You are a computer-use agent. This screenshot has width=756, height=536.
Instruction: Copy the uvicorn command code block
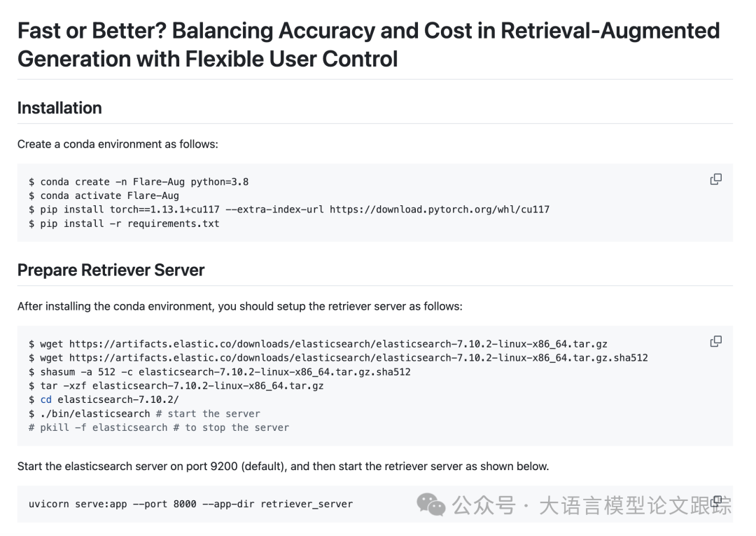pos(717,500)
